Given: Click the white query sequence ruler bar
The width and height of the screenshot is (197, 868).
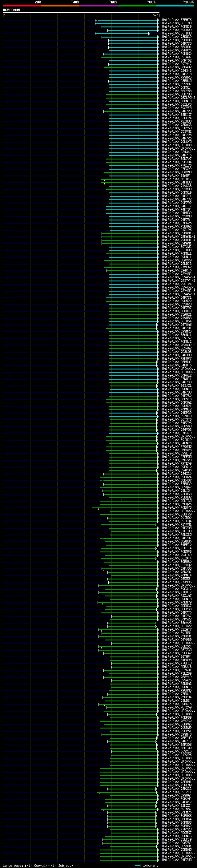Looking at the screenshot, I should [x=81, y=12].
